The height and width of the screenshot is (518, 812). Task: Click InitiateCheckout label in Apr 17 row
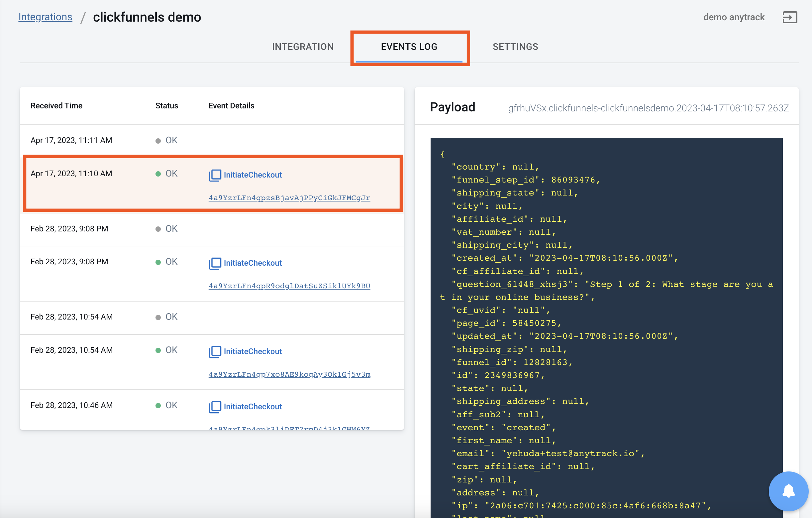click(253, 175)
